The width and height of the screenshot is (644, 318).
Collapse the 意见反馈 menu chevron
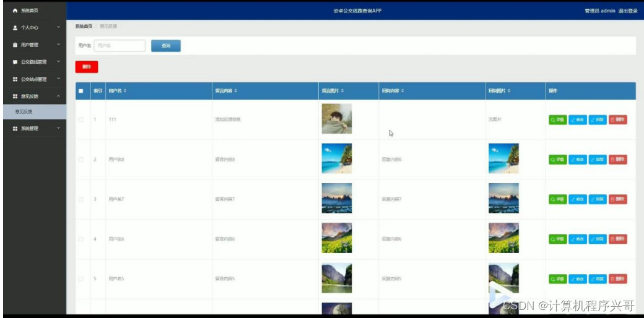coord(58,96)
